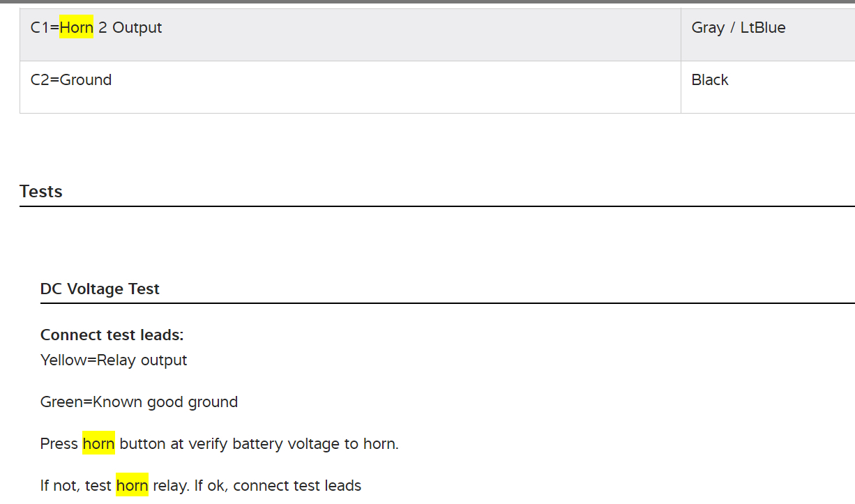Image resolution: width=855 pixels, height=504 pixels.
Task: Click the "C2=Ground" table cell
Action: coord(71,80)
